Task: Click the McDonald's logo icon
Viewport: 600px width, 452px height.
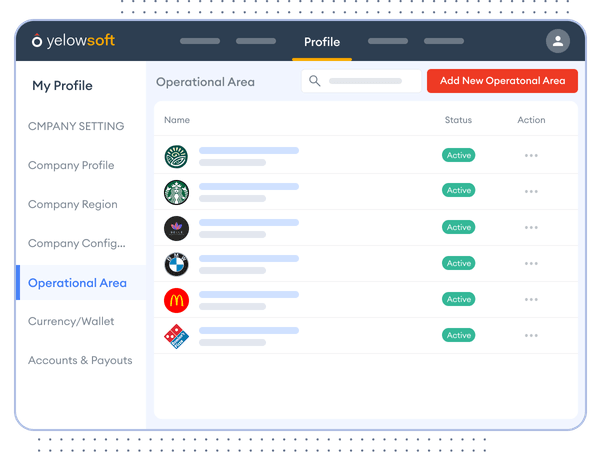Action: pos(176,300)
